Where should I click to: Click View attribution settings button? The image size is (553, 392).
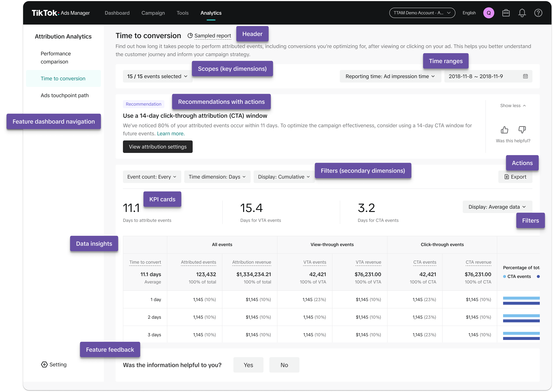pos(157,147)
